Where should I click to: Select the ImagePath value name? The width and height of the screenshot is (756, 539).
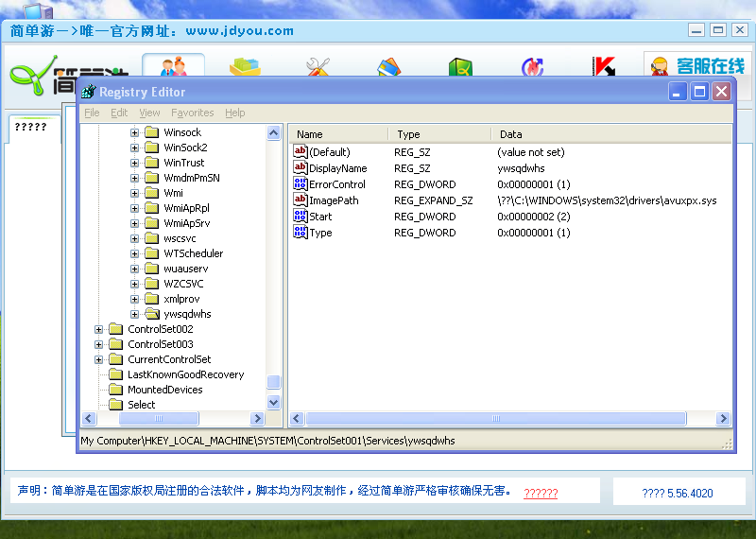334,200
